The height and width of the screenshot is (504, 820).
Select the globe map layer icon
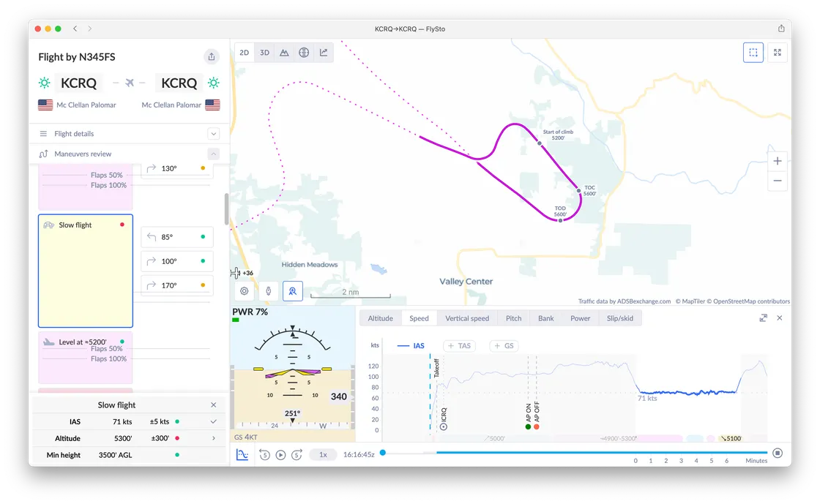304,53
